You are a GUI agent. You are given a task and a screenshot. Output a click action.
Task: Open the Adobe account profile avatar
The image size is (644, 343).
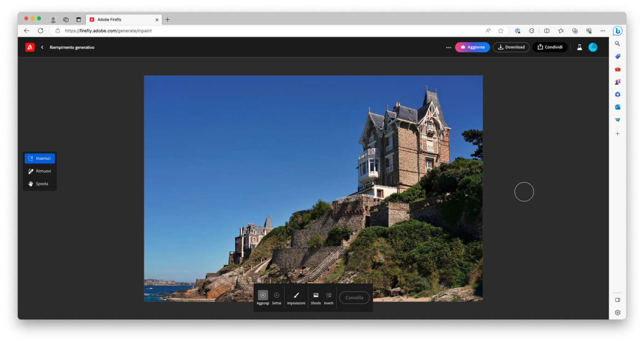(593, 47)
